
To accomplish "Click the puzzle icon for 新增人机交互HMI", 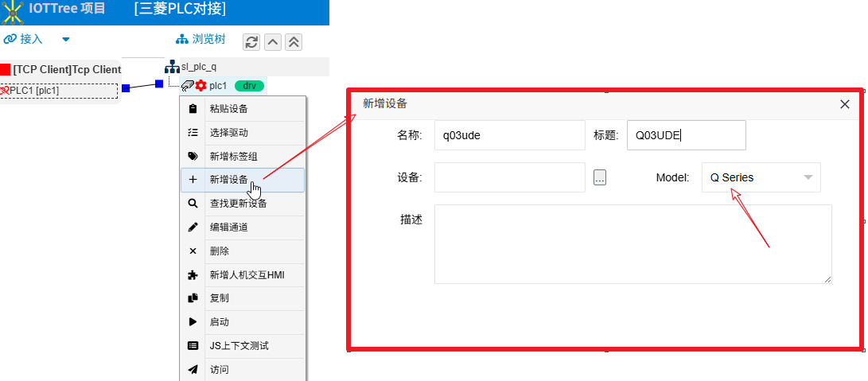I will pos(193,274).
